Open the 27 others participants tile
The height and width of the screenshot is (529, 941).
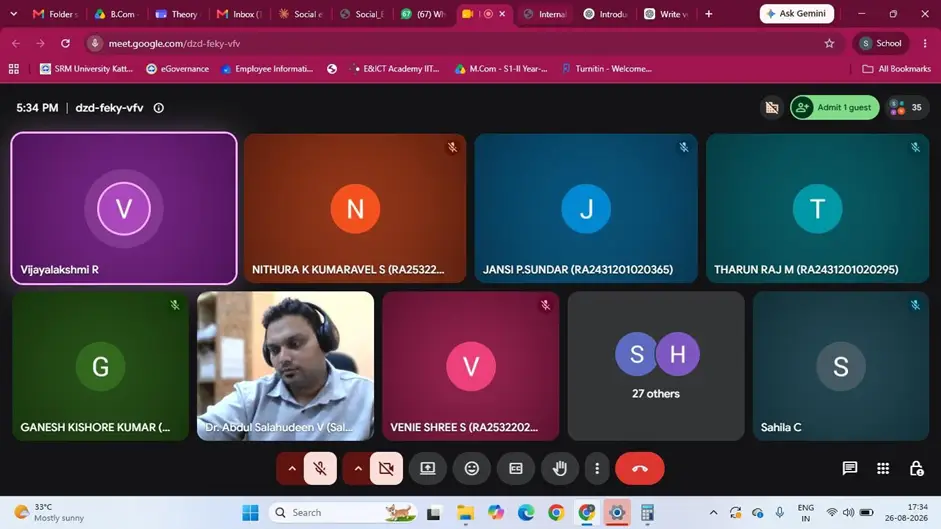point(656,366)
